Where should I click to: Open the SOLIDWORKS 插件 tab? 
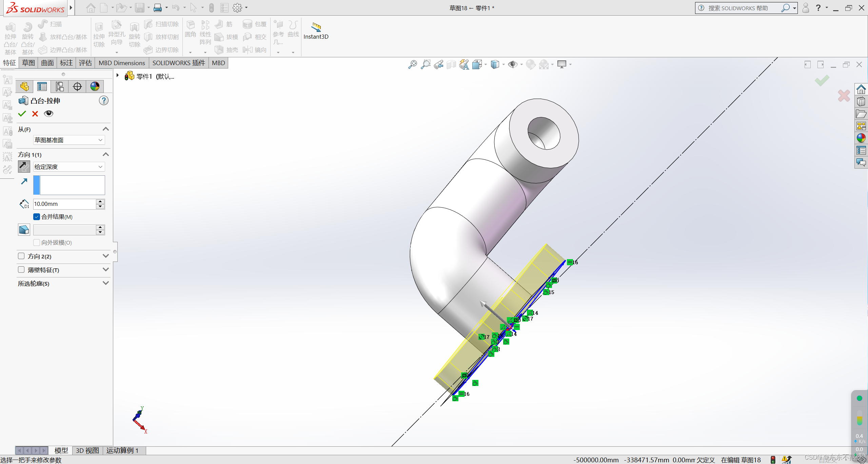179,63
